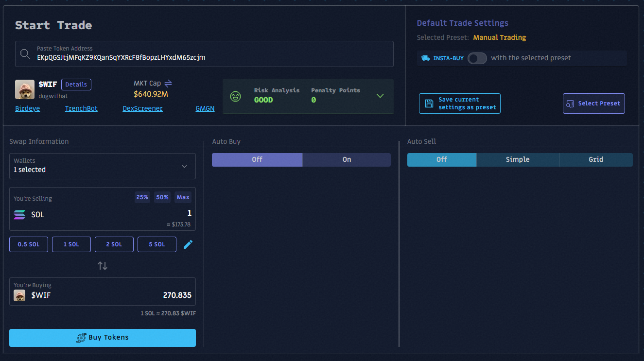Click the dogwifhat token avatar
This screenshot has height=361, width=644.
[24, 89]
